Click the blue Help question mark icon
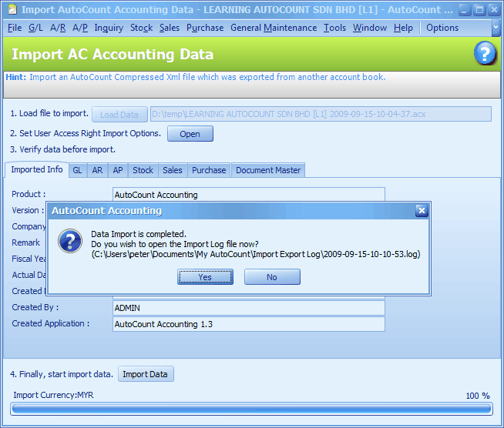 click(x=485, y=53)
